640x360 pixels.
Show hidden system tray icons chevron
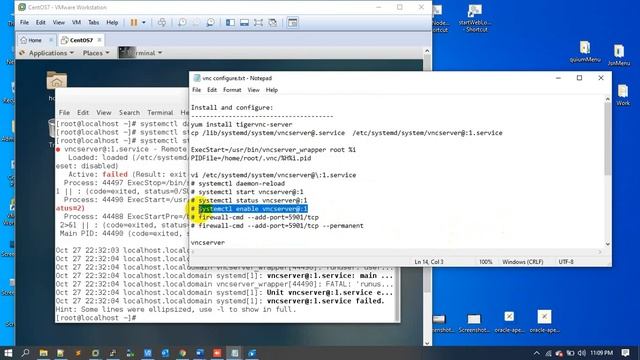pyautogui.click(x=537, y=353)
